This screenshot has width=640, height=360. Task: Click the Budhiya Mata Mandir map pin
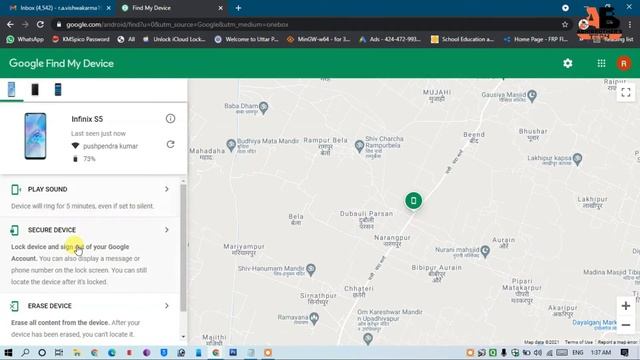click(231, 144)
